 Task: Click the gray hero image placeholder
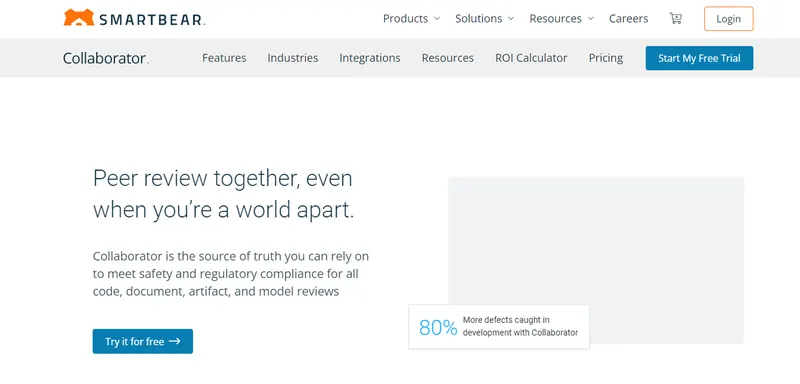coord(596,260)
